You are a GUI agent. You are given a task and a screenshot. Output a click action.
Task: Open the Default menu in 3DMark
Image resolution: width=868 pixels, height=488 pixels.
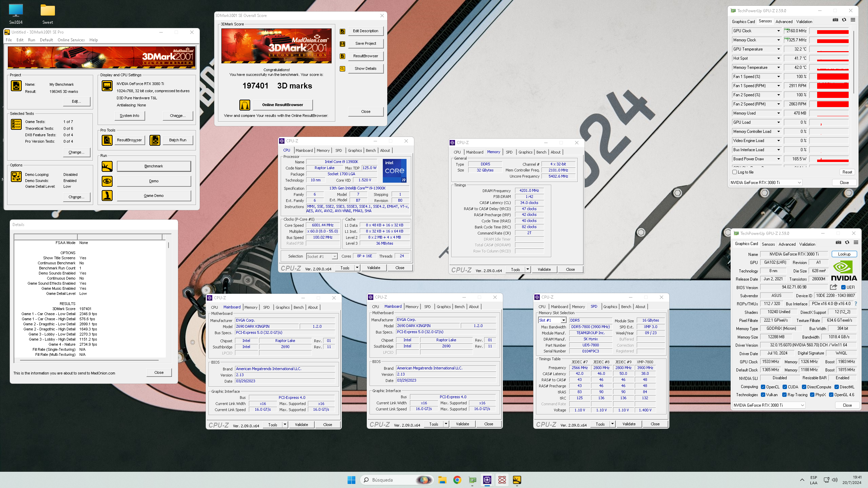[x=46, y=40]
